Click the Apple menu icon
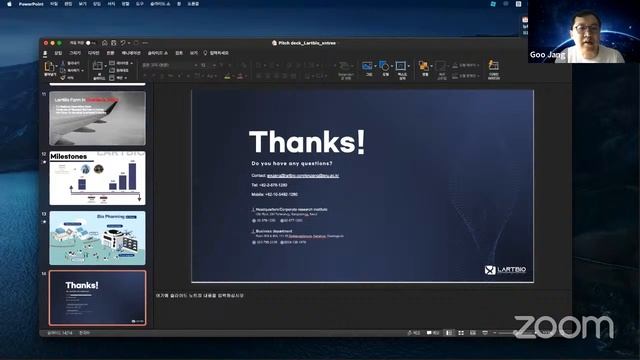This screenshot has height=360, width=640. coord(9,4)
